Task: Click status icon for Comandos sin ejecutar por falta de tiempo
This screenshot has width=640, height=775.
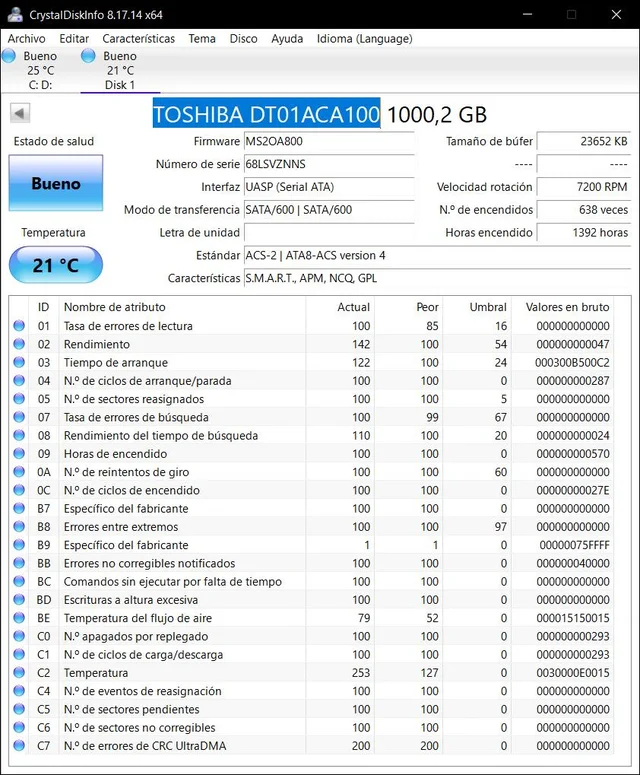Action: (19, 582)
